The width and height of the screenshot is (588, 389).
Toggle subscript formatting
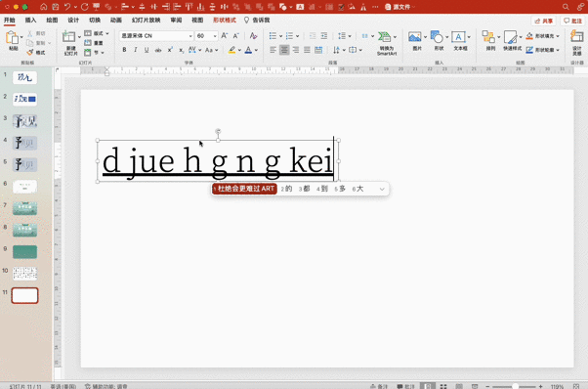(181, 50)
